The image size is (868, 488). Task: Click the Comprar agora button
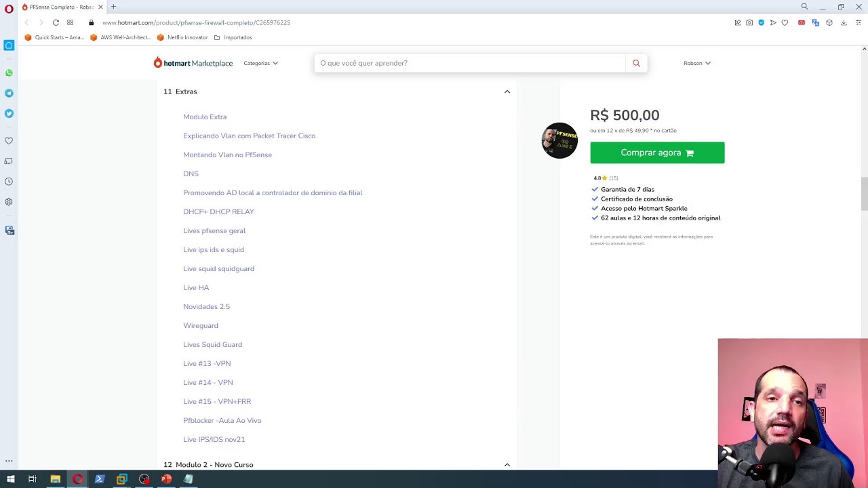click(657, 152)
